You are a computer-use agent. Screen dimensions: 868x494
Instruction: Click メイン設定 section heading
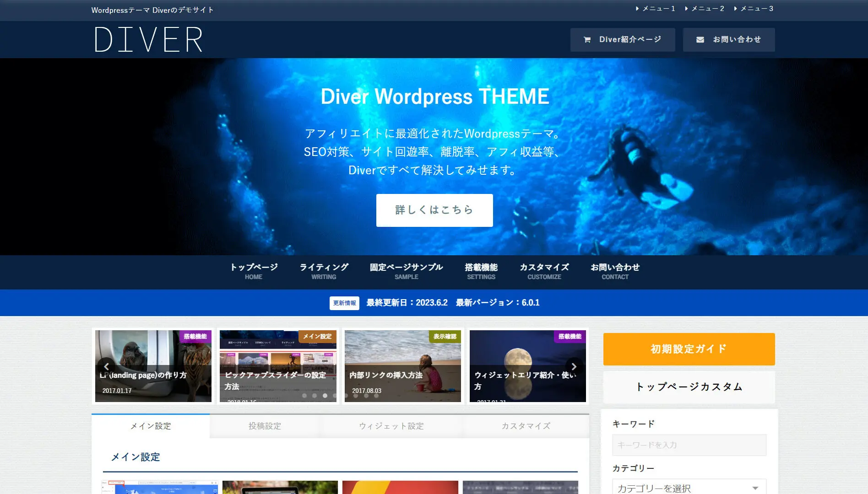136,457
